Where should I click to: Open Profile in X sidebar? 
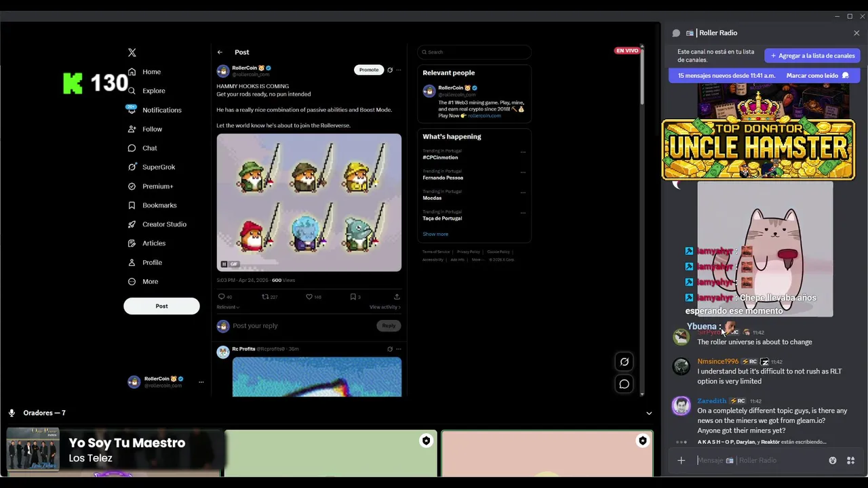point(146,262)
